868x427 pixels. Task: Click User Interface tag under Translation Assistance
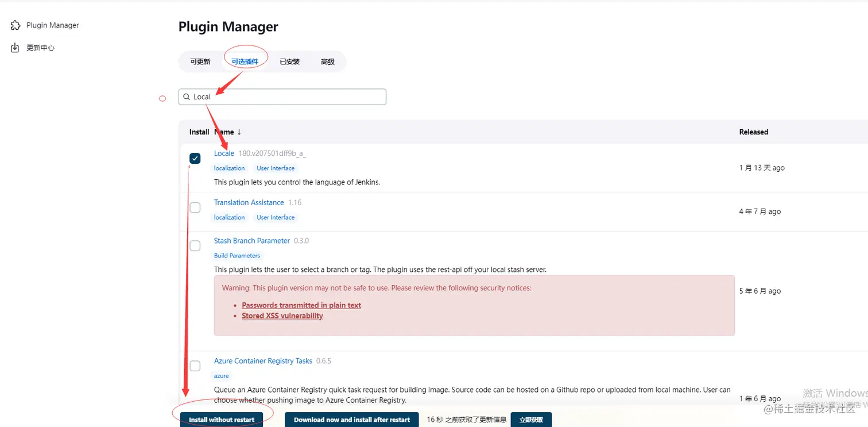tap(276, 217)
